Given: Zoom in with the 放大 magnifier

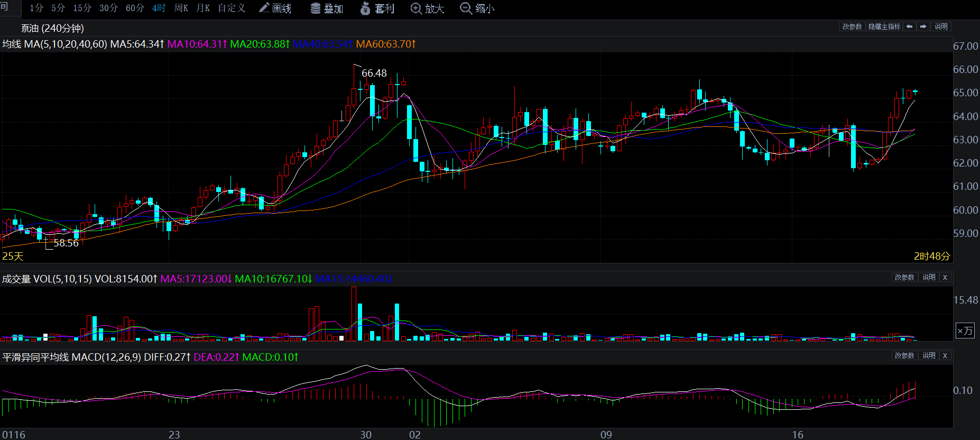Looking at the screenshot, I should tap(428, 8).
